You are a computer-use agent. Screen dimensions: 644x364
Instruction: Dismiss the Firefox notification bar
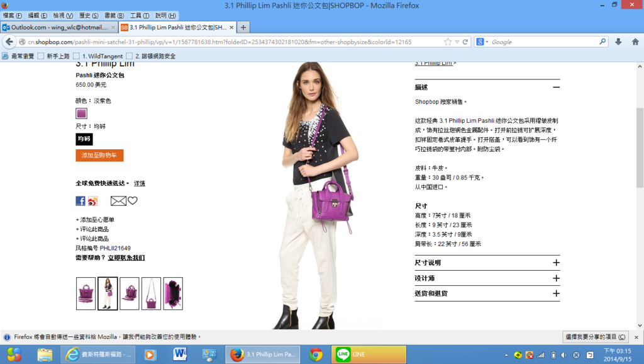tap(636, 337)
